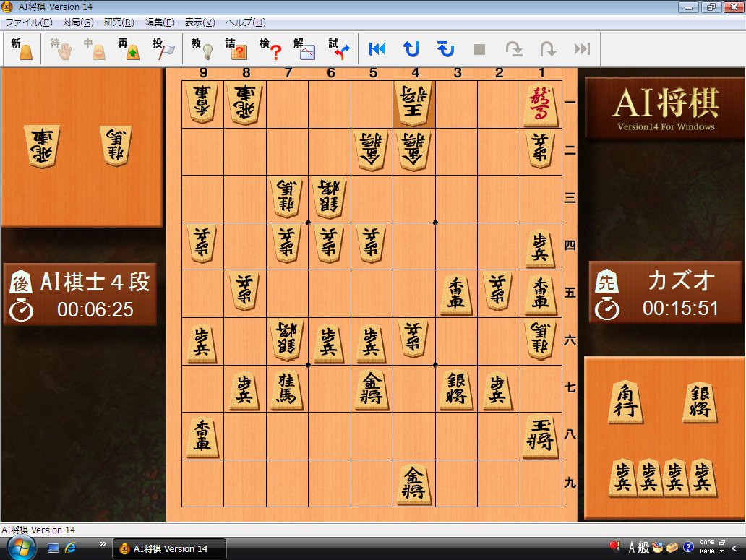Undo one move with blue back arrow
746x560 pixels.
411,49
